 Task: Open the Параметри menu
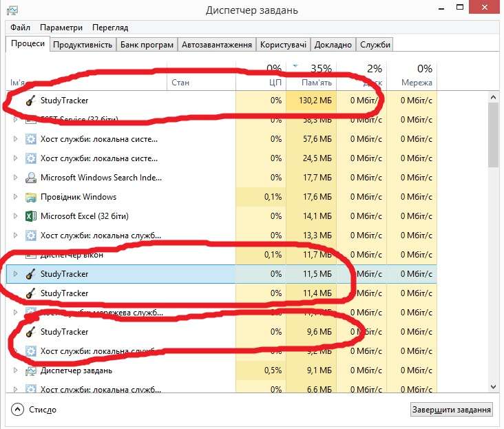(x=61, y=28)
